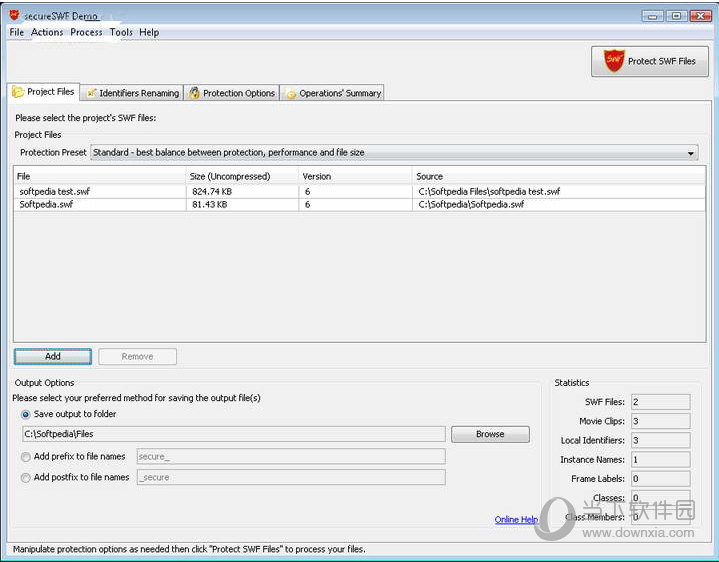Click the Identifiers Renaming tab icon
The width and height of the screenshot is (719, 562).
92,93
